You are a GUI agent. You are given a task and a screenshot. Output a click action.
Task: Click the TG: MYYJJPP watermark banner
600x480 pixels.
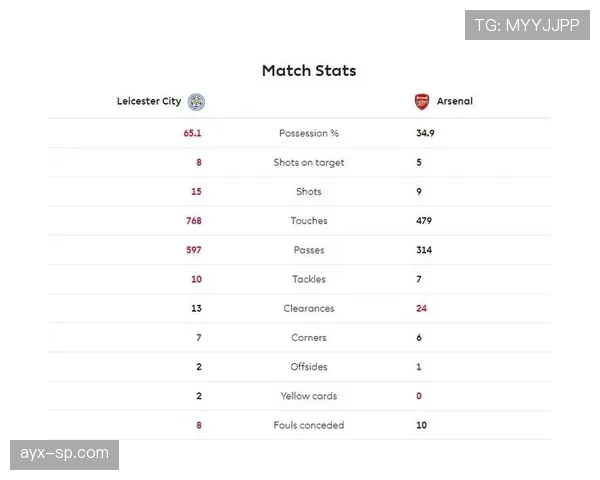click(x=527, y=25)
